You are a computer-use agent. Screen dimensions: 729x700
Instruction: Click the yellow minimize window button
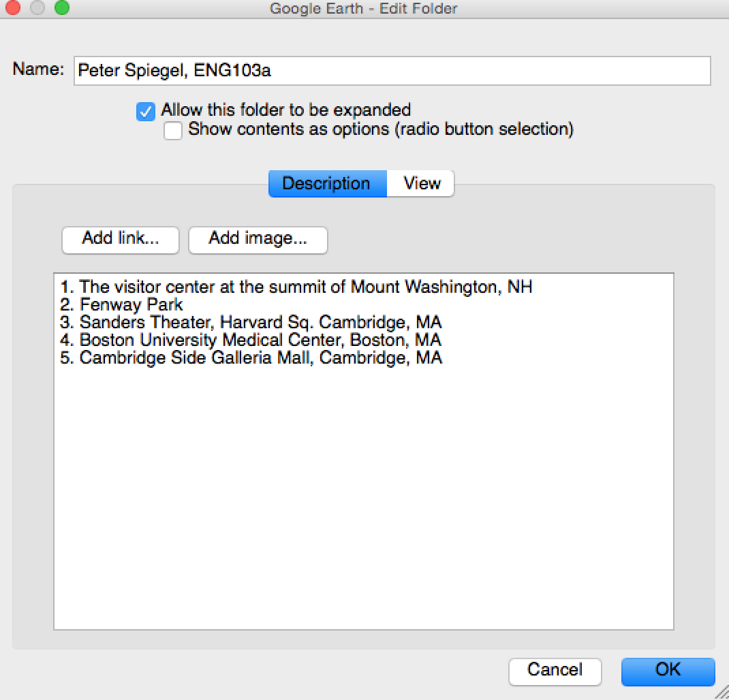click(x=37, y=9)
